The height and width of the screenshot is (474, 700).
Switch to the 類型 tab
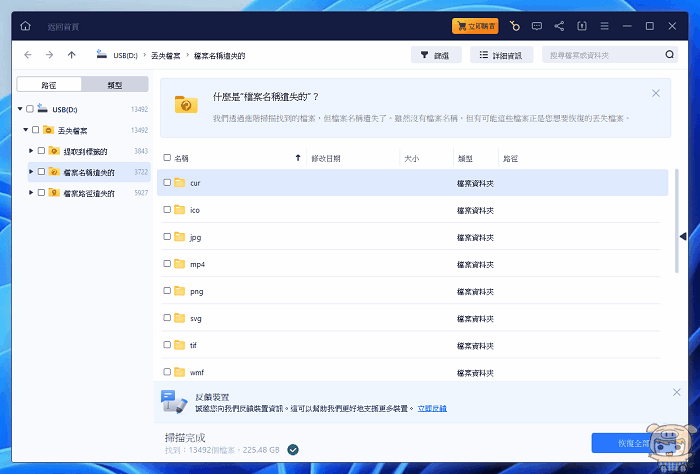click(115, 85)
